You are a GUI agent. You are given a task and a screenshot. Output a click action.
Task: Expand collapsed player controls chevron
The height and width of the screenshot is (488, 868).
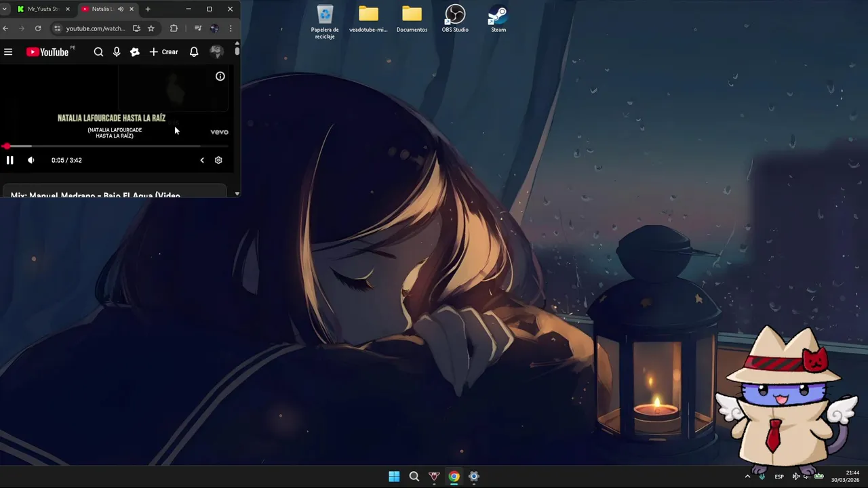click(201, 161)
